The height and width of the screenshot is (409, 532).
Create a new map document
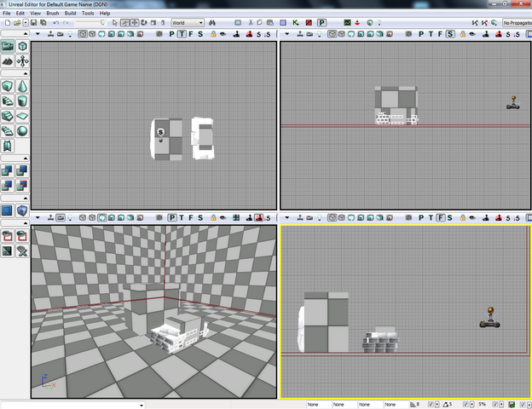(8, 23)
